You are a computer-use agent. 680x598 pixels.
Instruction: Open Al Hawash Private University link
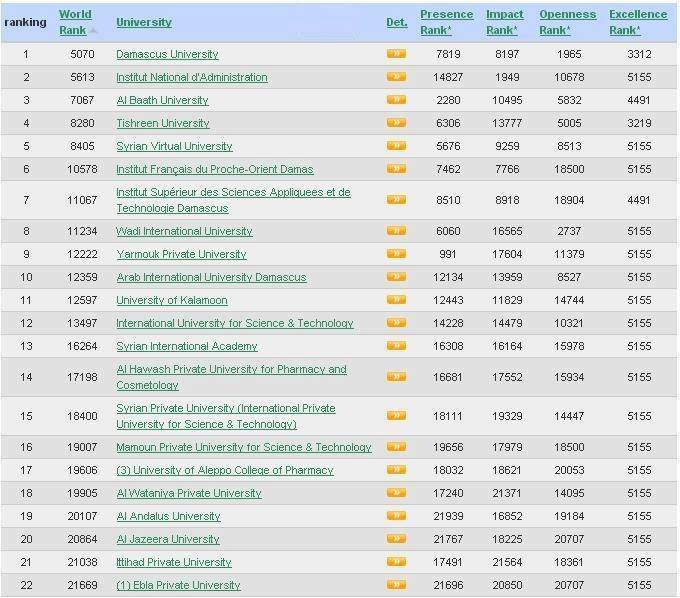click(x=232, y=377)
